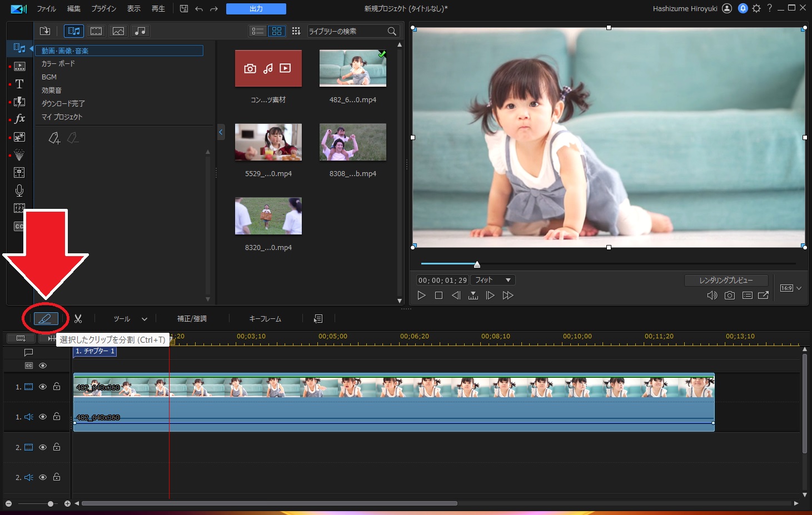Select BGM in library tree
This screenshot has height=515, width=812.
49,77
